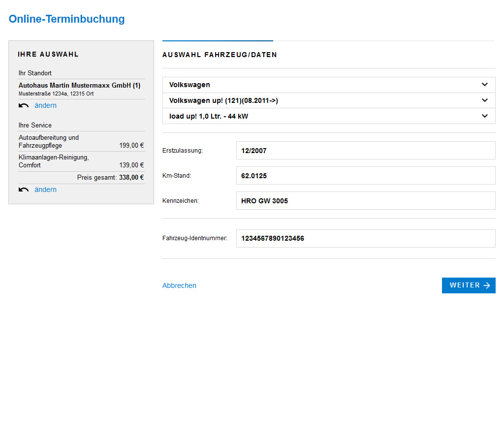Click the ändern link under Ihre Service
The height and width of the screenshot is (442, 504).
(x=45, y=190)
